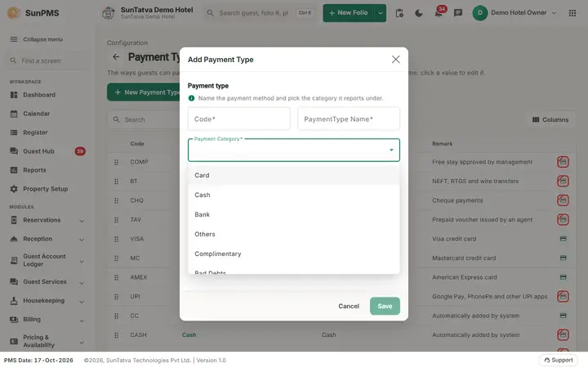Click the COMP row card icon
The width and height of the screenshot is (588, 368).
(563, 162)
